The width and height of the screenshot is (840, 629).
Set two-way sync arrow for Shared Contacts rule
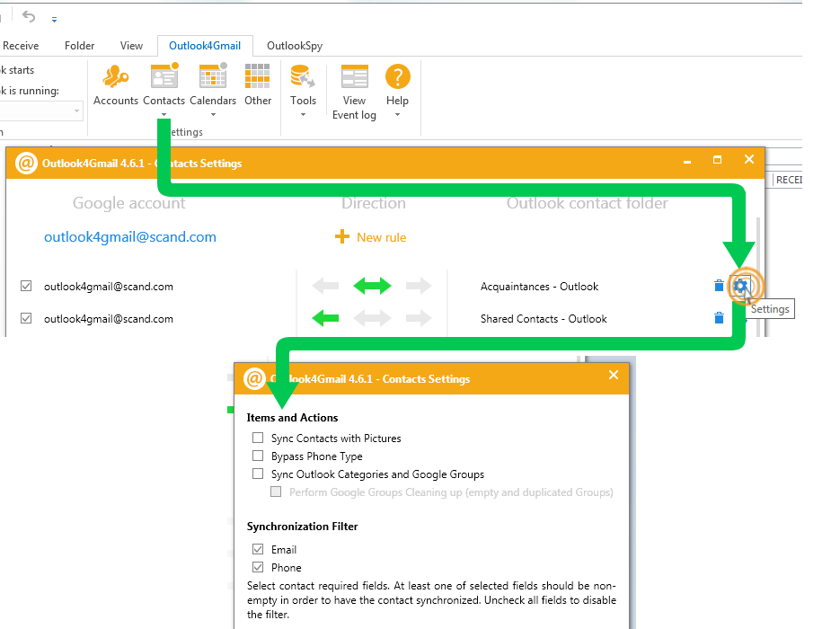pyautogui.click(x=372, y=319)
